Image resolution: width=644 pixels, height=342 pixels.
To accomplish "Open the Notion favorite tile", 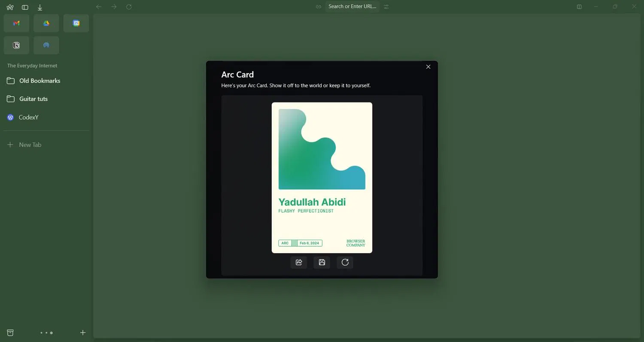I will pos(16,45).
